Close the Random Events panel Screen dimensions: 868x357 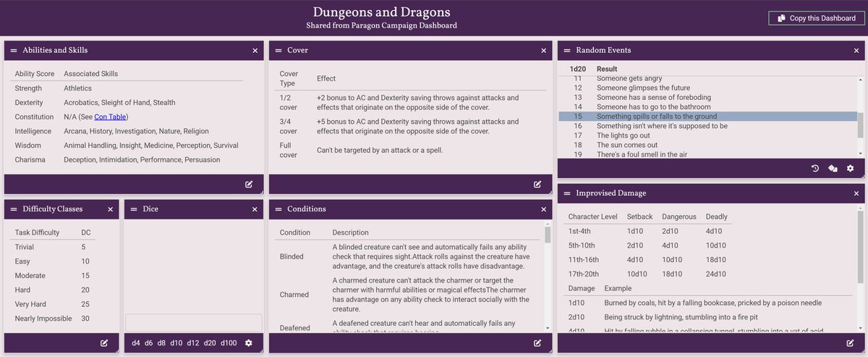(x=856, y=51)
